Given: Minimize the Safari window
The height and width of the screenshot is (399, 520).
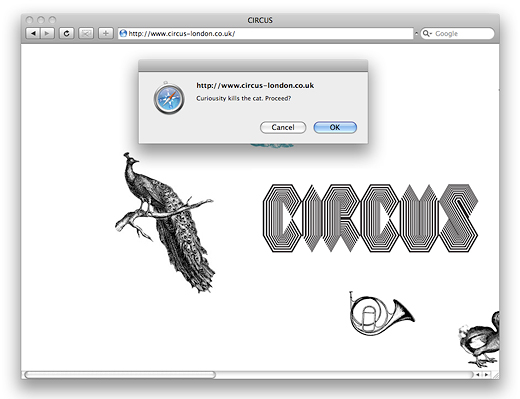Looking at the screenshot, I should click(41, 20).
